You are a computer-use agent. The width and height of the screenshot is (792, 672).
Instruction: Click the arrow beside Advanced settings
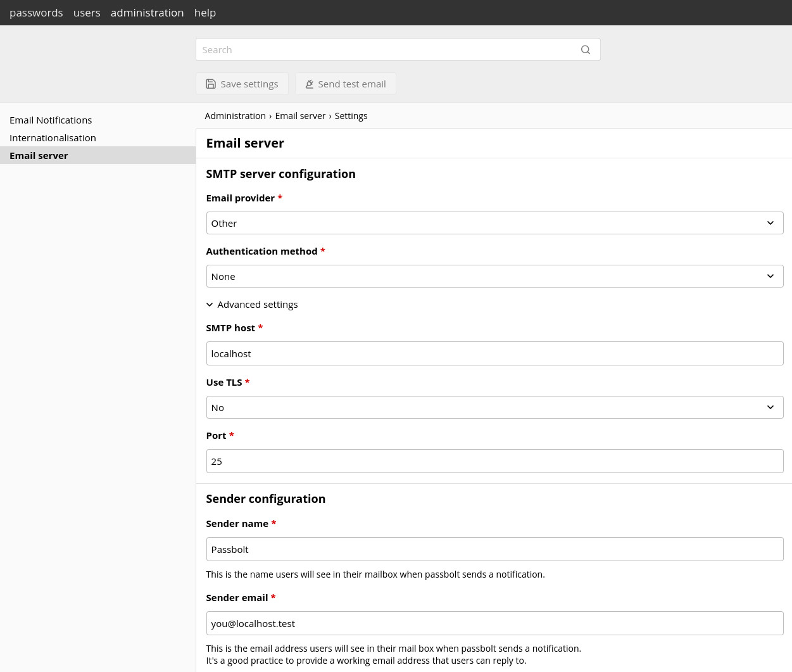tap(210, 304)
